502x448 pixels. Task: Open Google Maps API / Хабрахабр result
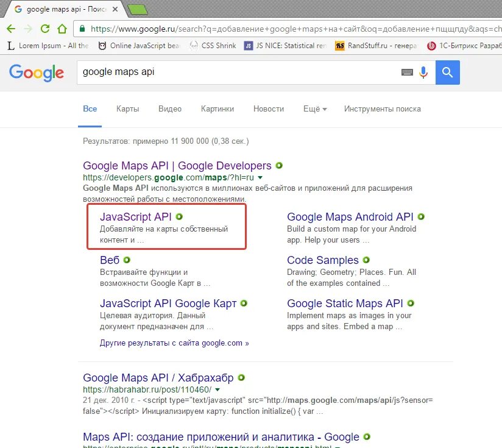158,377
